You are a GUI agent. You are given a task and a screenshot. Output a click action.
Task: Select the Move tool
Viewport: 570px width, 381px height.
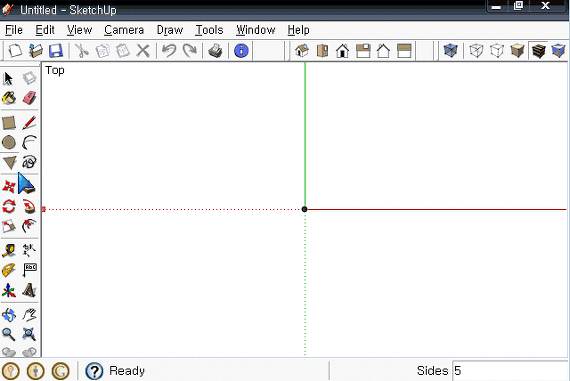[x=9, y=186]
